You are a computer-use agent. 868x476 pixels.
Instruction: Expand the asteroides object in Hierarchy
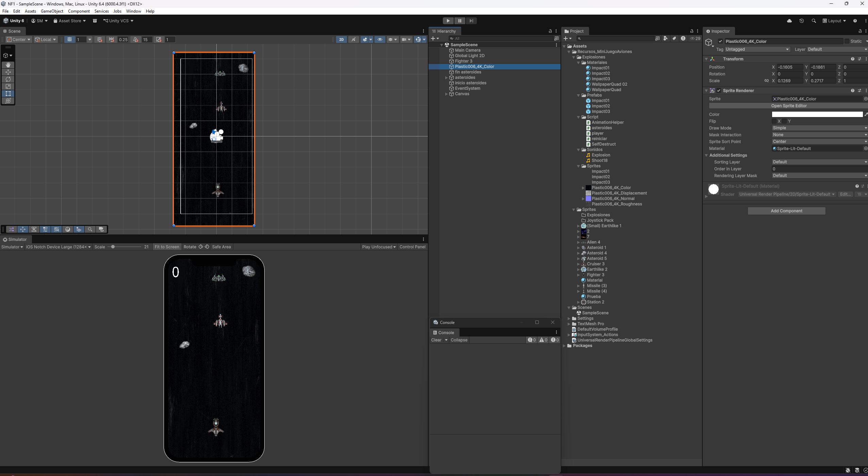(446, 78)
